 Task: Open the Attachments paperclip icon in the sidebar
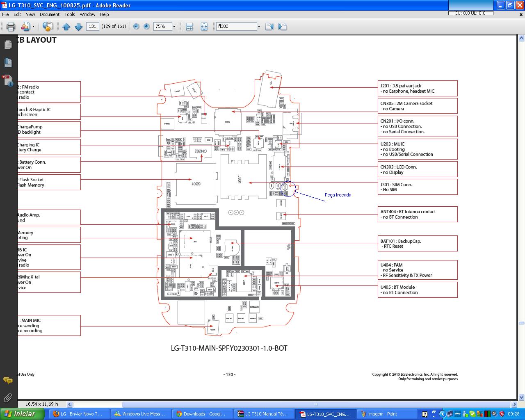pos(8,398)
